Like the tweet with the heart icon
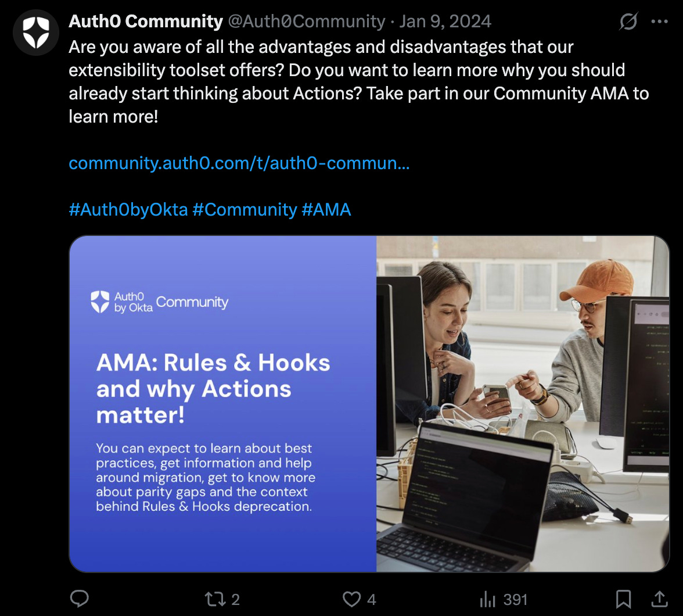 pos(351,599)
